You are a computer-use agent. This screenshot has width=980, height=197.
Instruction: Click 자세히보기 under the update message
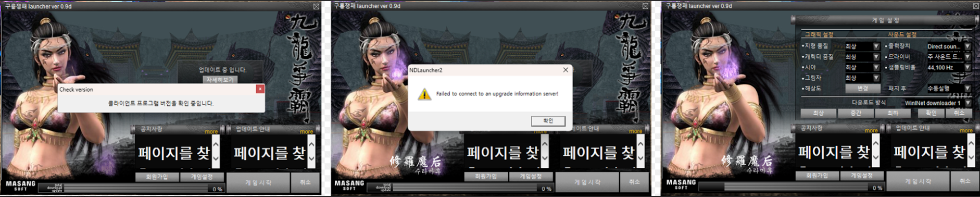pos(220,80)
